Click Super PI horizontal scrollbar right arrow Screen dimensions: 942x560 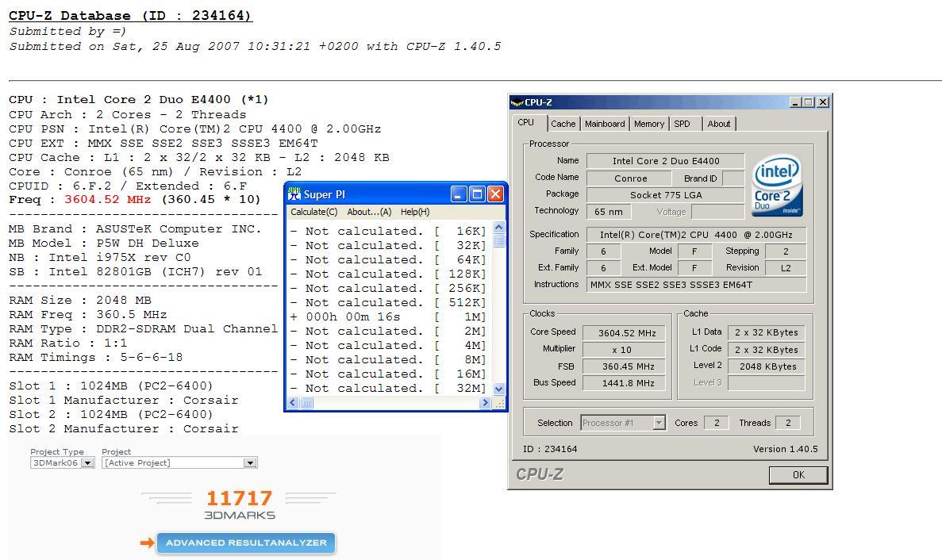coord(486,403)
